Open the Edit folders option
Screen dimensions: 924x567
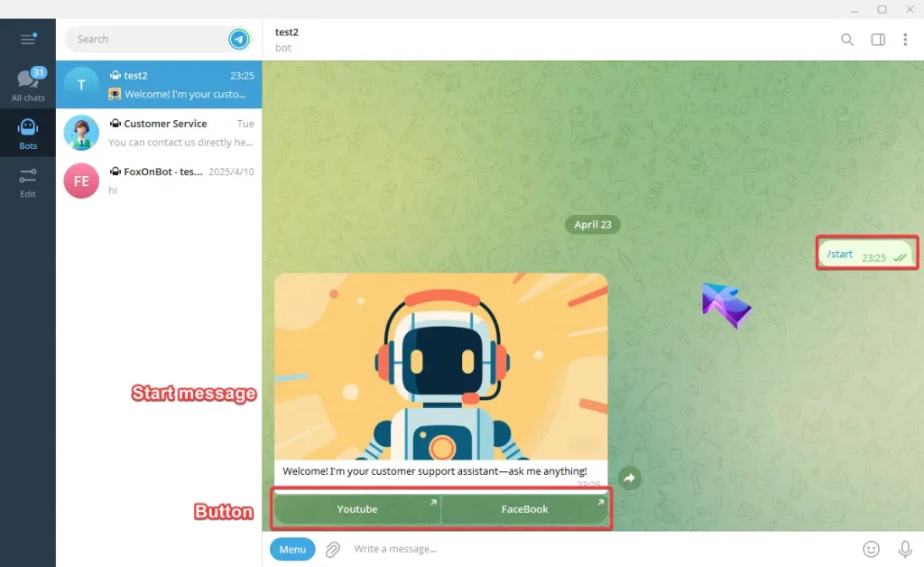28,181
